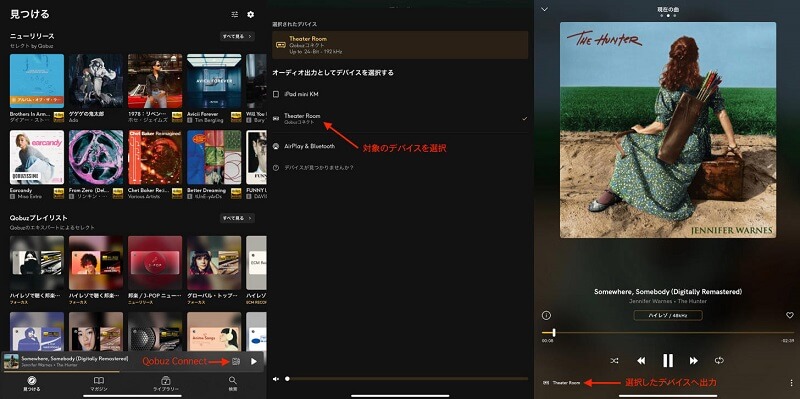Tap the Somewhere, Somebody now playing title
Screen dimensions: 800x399
(668, 291)
